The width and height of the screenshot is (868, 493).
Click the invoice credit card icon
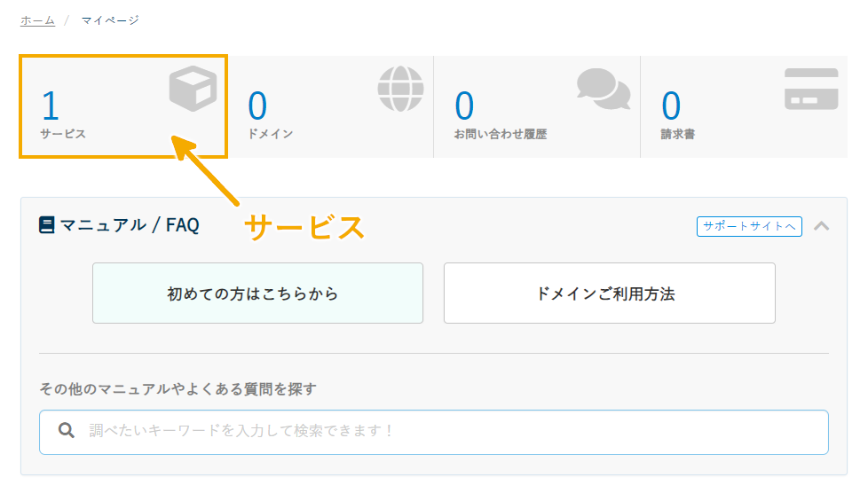(x=811, y=89)
